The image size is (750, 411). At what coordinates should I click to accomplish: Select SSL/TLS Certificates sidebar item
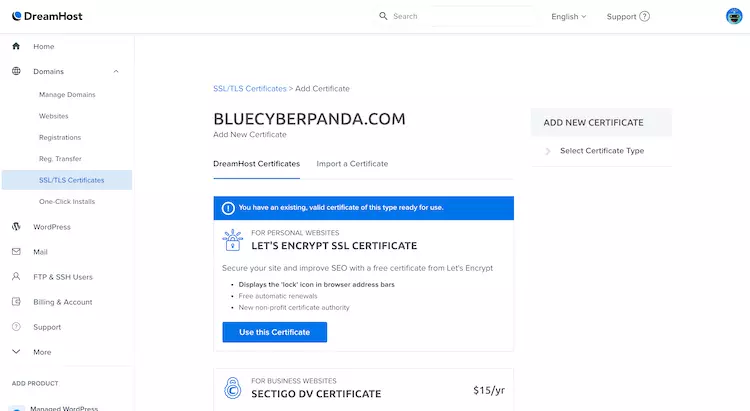pos(67,180)
